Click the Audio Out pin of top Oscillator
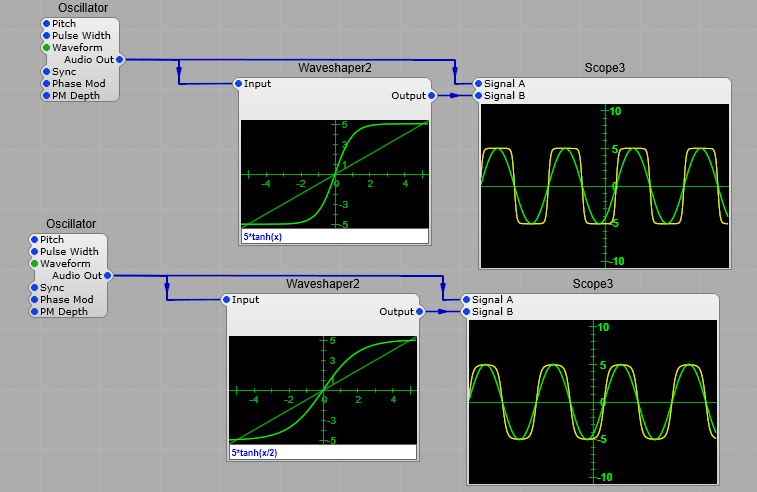The image size is (757, 492). coord(120,60)
